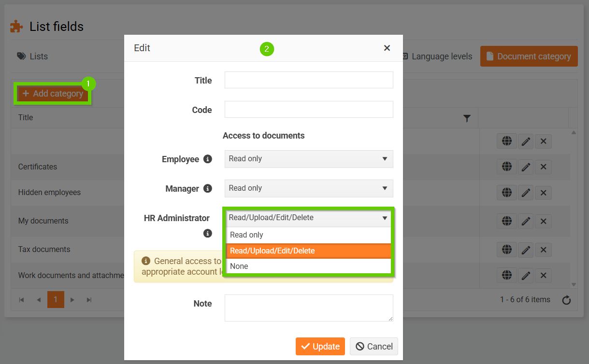The width and height of the screenshot is (589, 364).
Task: Click the info icon under HR Administrator
Action: click(208, 233)
